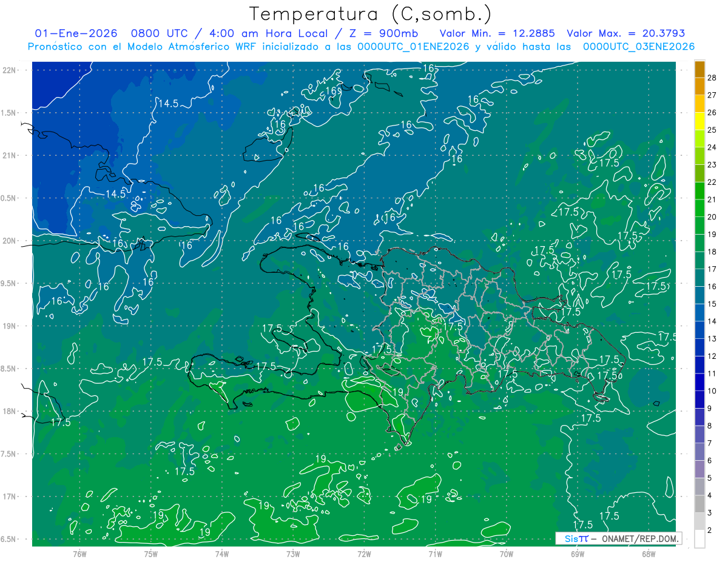Click the teal swatch between 16 and 17

coord(699,278)
